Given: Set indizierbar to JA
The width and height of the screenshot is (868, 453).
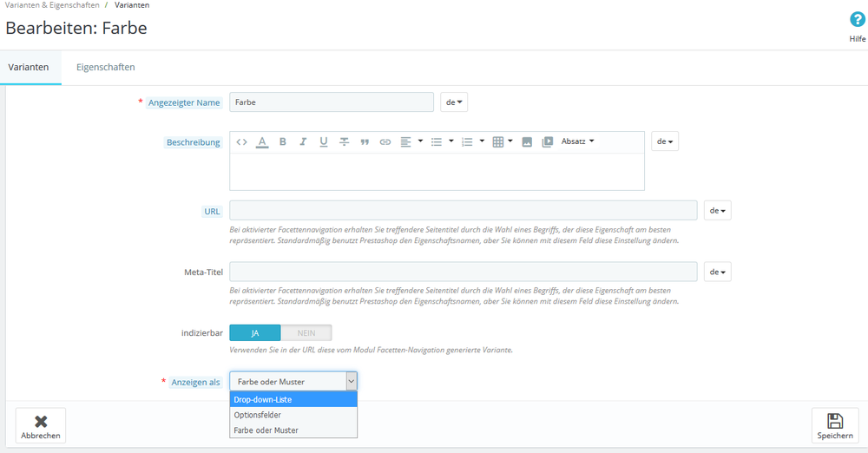Looking at the screenshot, I should (x=255, y=333).
